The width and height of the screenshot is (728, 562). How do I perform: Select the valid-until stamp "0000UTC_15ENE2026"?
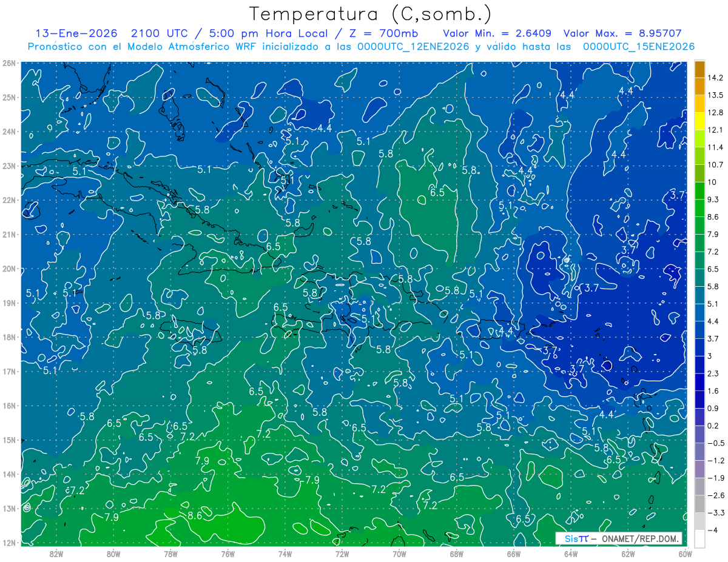(x=639, y=47)
